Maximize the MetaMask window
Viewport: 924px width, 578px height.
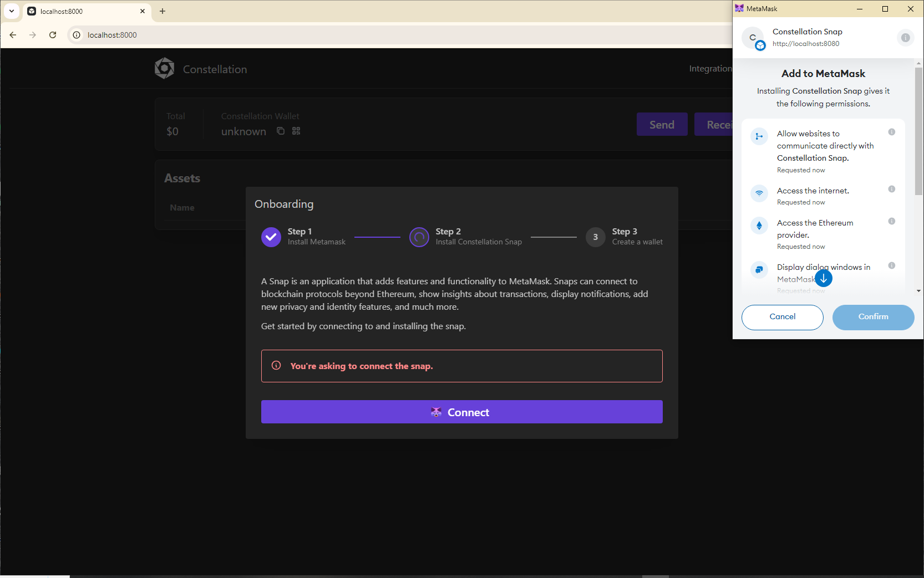885,9
